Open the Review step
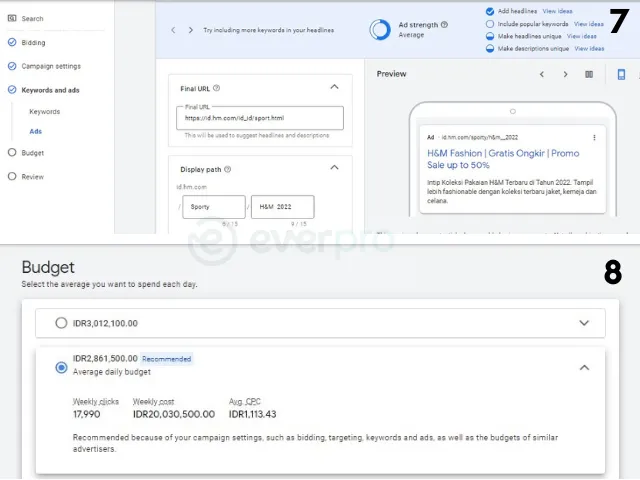This screenshot has width=640, height=480. (33, 176)
